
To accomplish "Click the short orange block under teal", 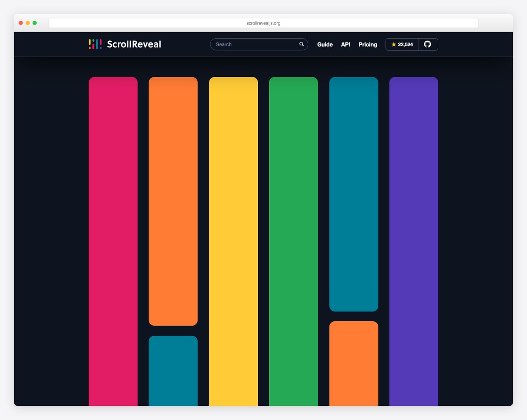I will coord(354,363).
